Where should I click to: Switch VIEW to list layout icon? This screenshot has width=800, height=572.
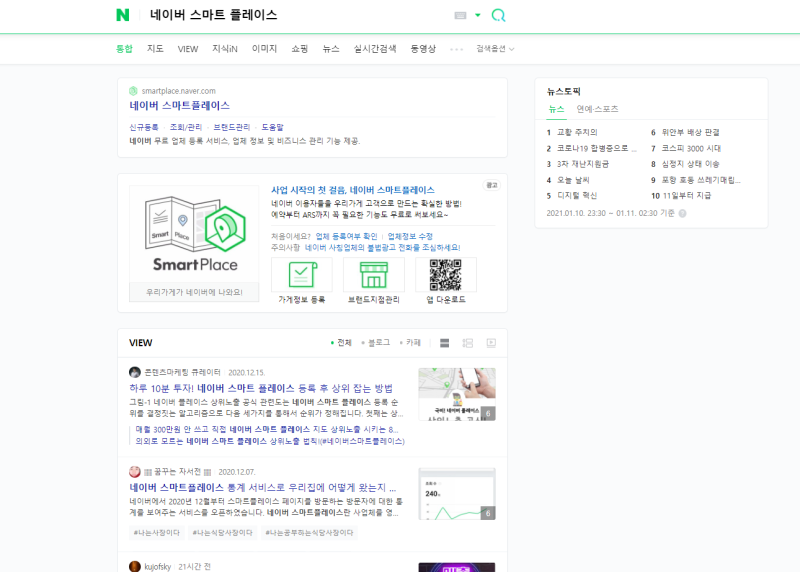[444, 343]
